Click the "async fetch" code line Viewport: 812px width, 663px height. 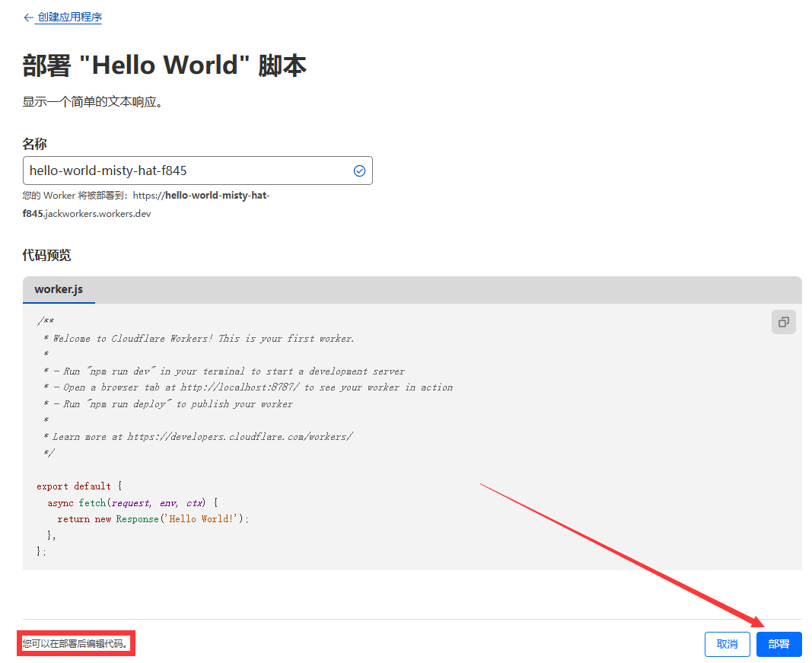point(132,503)
